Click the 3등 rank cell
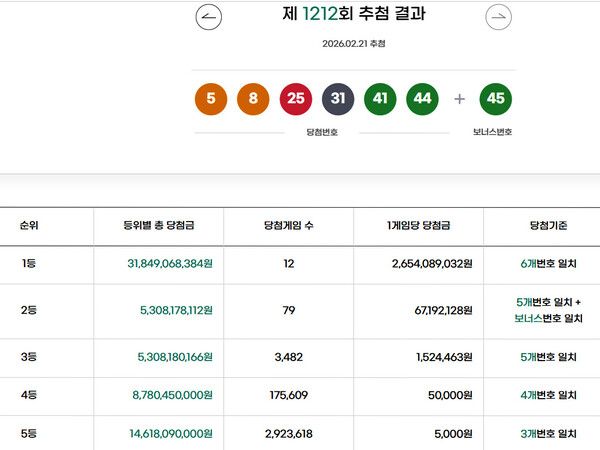 coord(29,357)
